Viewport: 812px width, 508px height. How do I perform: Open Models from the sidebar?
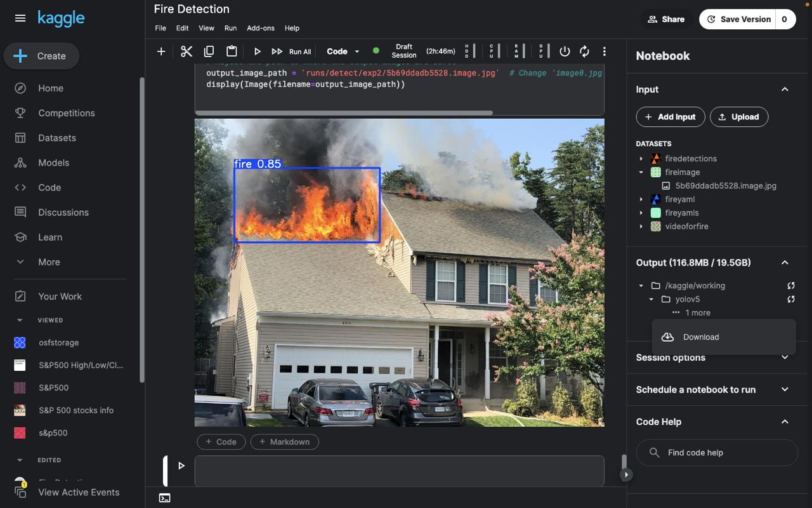pyautogui.click(x=53, y=163)
